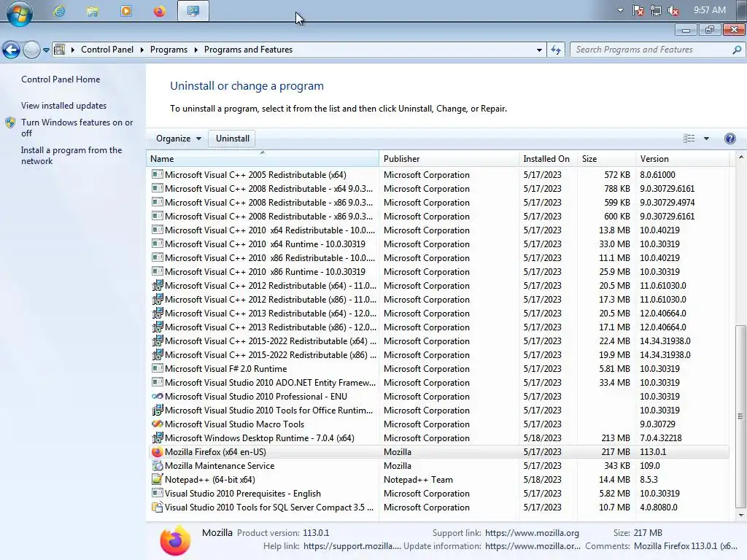Sort by the Size column header
747x560 pixels.
606,159
